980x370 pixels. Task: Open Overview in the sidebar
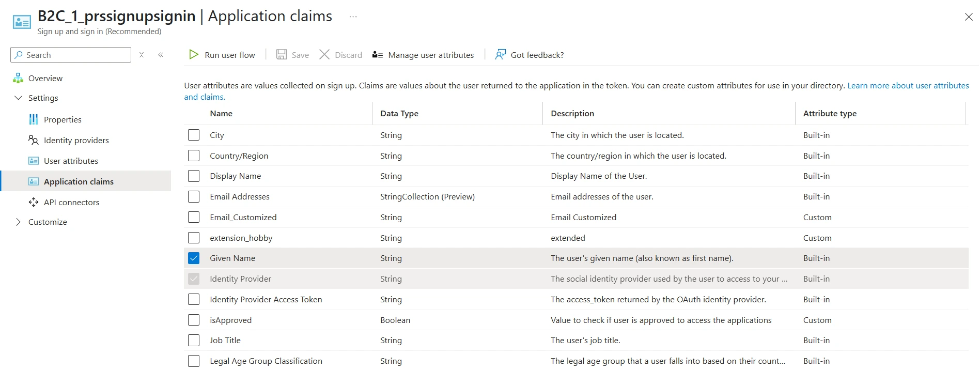pos(45,78)
